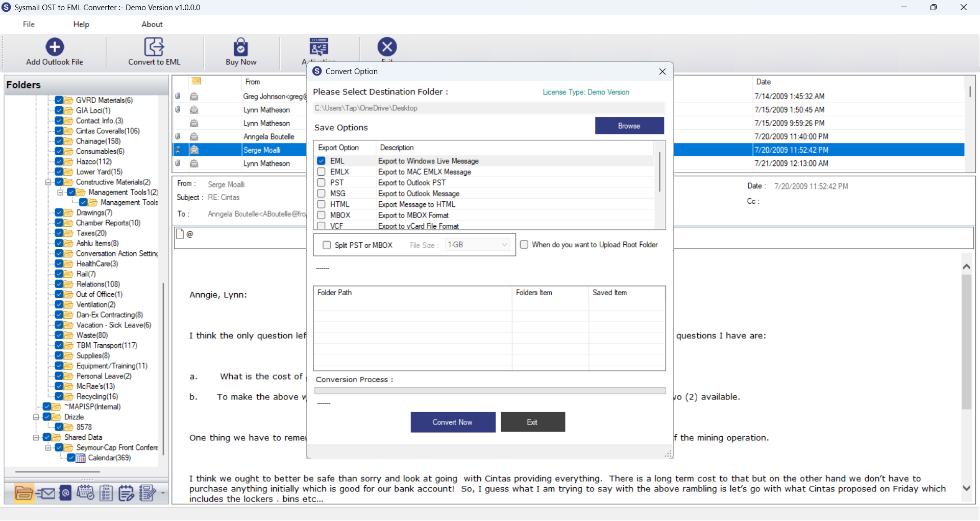980x521 pixels.
Task: Close the Convert Option dialog
Action: (x=662, y=72)
